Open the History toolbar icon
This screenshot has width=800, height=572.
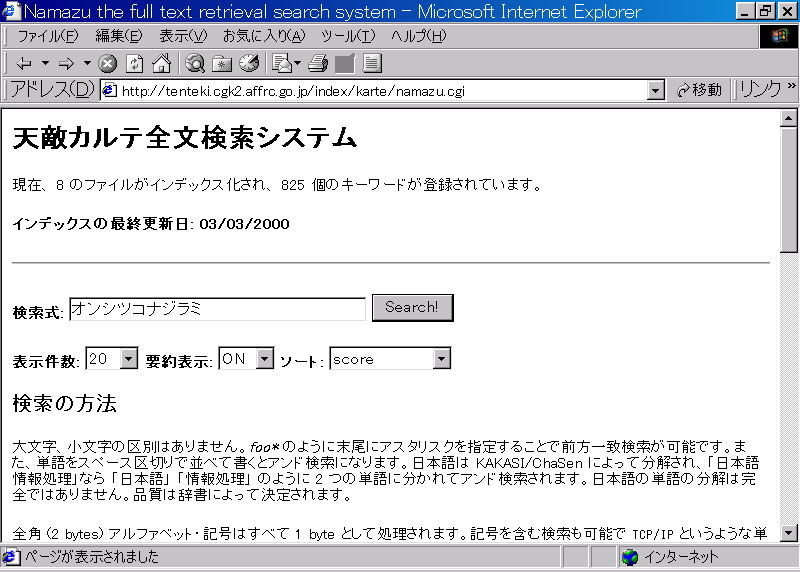248,64
